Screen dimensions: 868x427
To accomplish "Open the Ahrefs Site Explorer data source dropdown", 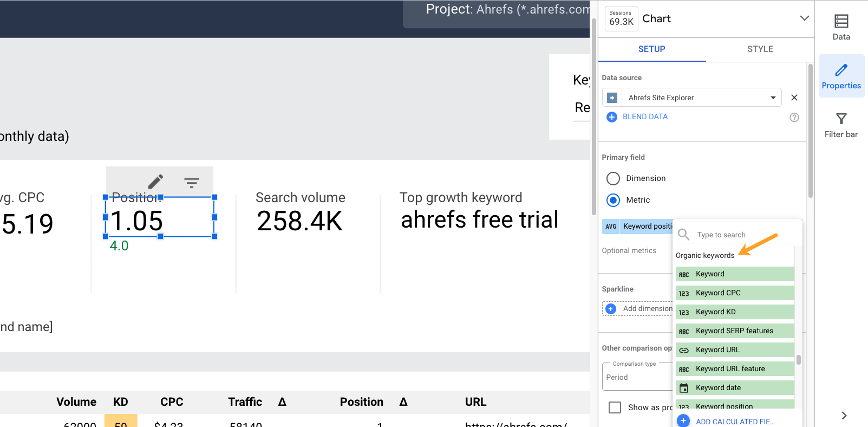I will [773, 98].
